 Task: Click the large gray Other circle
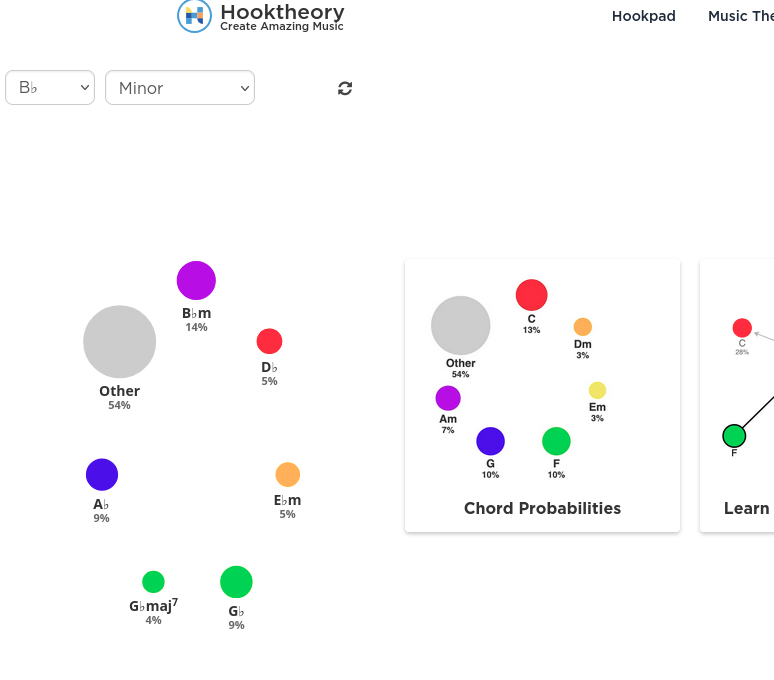pos(120,342)
